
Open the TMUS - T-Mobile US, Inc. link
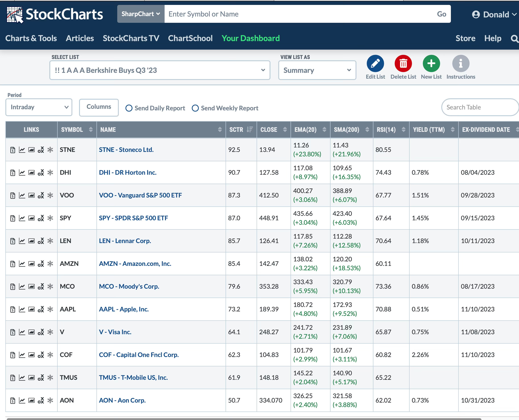[133, 378]
